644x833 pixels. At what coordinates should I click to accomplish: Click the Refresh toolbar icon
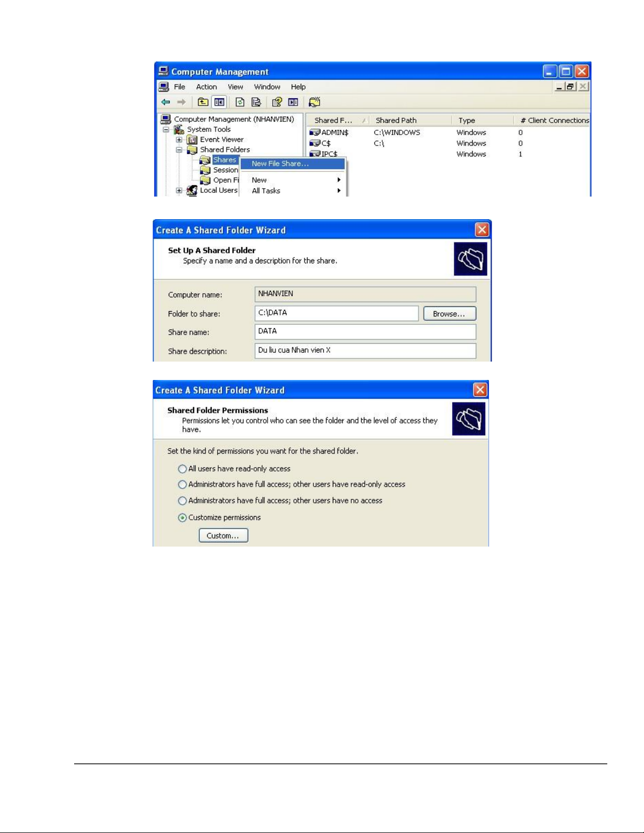coord(240,102)
